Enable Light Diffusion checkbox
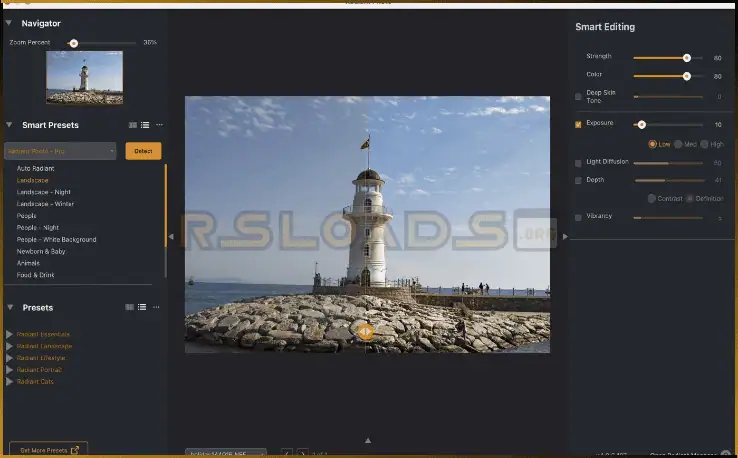The height and width of the screenshot is (458, 738). click(578, 163)
